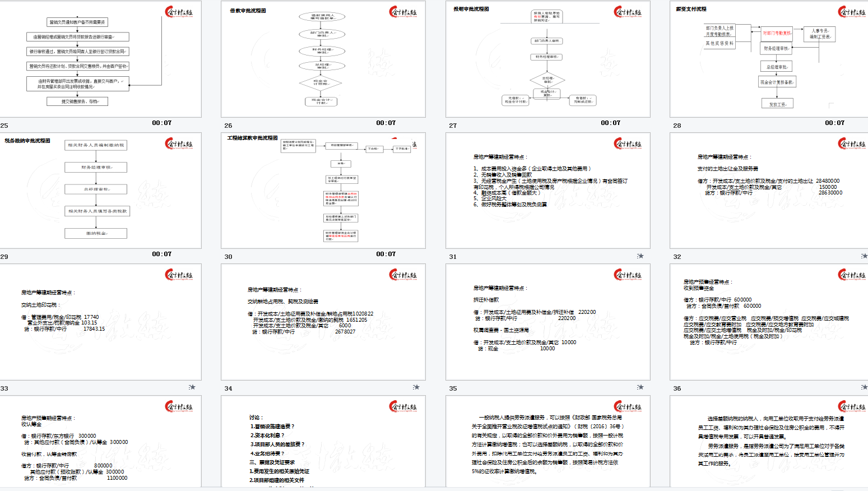Select the 借款审批流程图 slide thumbnail
The image size is (868, 491).
click(x=323, y=59)
